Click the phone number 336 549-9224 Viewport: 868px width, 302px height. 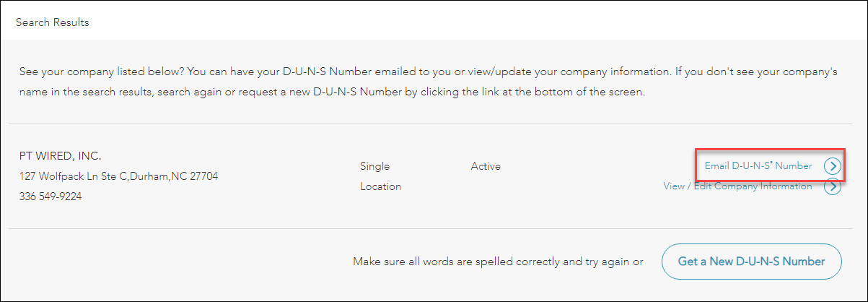[x=51, y=196]
